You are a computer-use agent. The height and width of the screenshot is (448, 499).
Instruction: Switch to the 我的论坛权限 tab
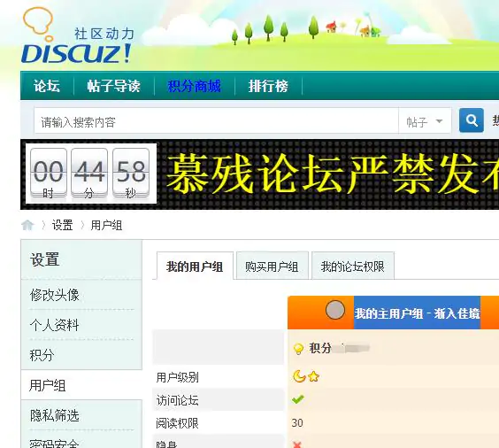coord(353,266)
